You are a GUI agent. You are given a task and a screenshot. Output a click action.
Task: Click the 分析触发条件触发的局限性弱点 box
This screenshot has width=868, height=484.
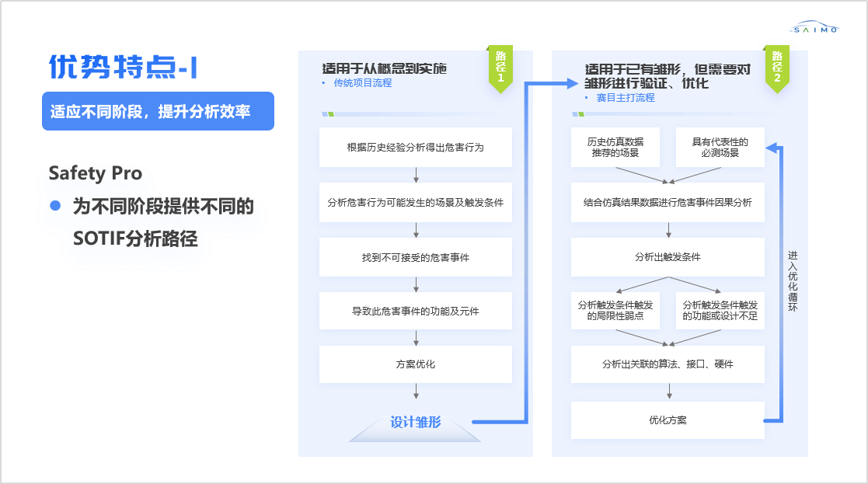[615, 311]
